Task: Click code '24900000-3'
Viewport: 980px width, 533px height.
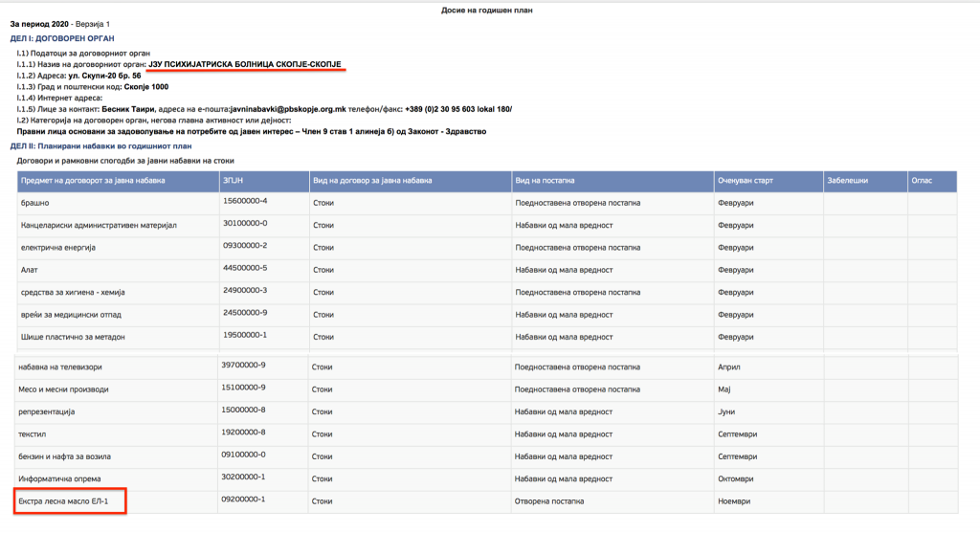Action: 245,291
